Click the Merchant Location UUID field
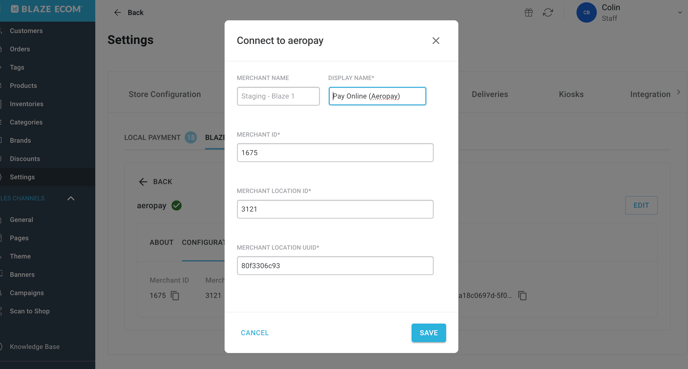The height and width of the screenshot is (369, 688). (x=335, y=265)
